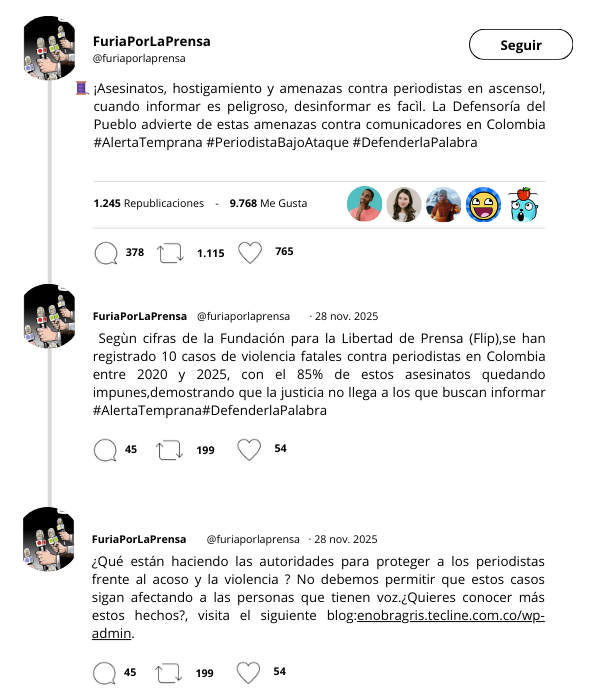View the 9.768 Me Gusta list

pos(268,203)
